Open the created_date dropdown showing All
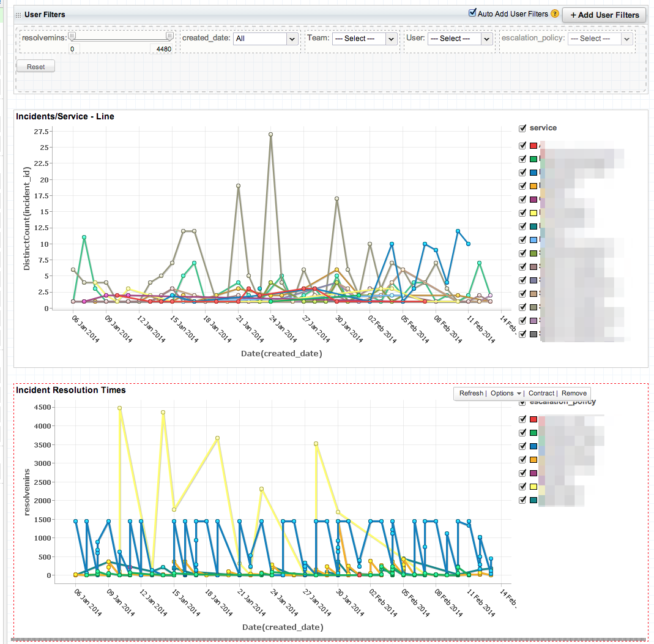Image resolution: width=654 pixels, height=644 pixels. coord(266,39)
